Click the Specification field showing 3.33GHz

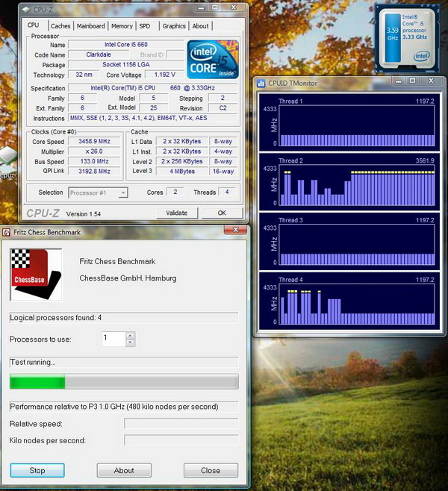click(153, 88)
